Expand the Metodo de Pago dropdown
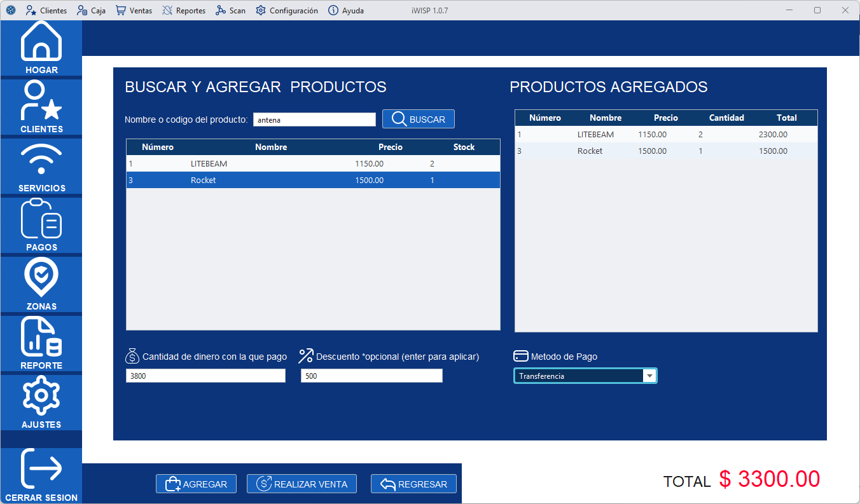Viewport: 860px width, 504px height. [x=649, y=376]
